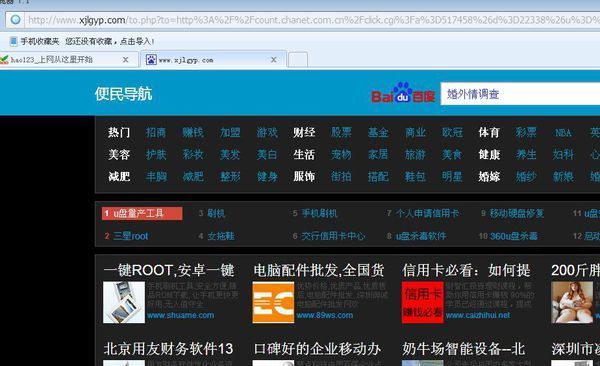The width and height of the screenshot is (600, 366).
Task: Open the 鞋包 category link
Action: click(x=415, y=176)
